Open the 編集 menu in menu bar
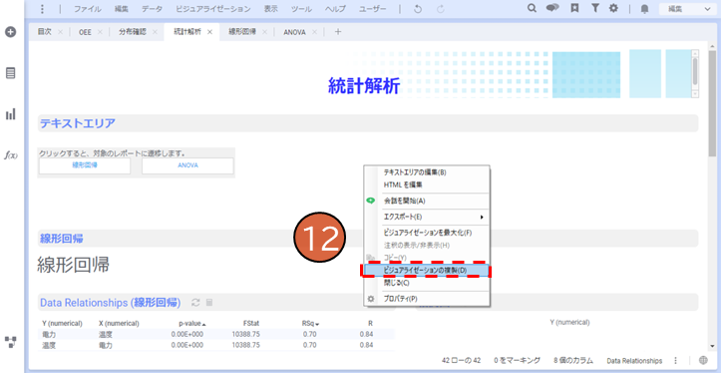Image resolution: width=721 pixels, height=373 pixels. (x=122, y=9)
